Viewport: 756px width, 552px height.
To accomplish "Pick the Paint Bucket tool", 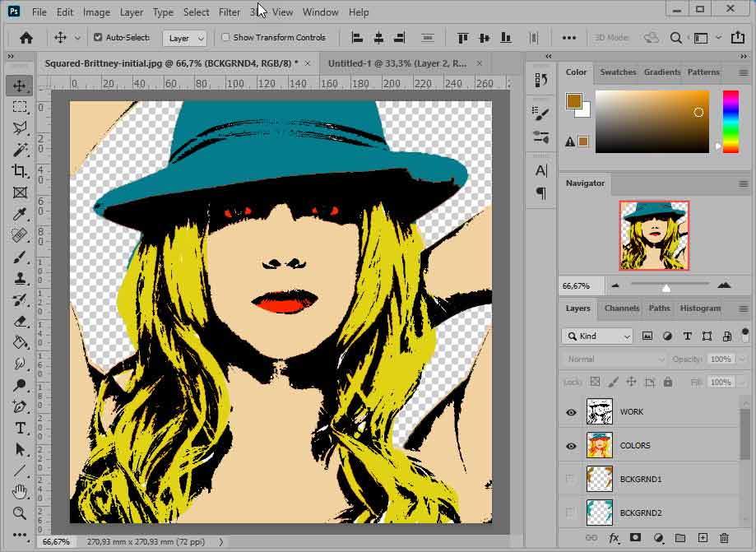I will coord(19,342).
